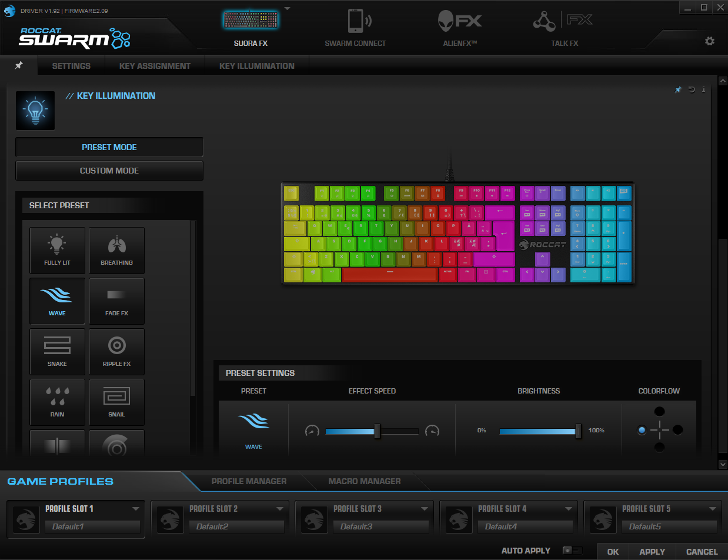The width and height of the screenshot is (728, 560).
Task: Select the Ripple FX preset
Action: pyautogui.click(x=116, y=352)
